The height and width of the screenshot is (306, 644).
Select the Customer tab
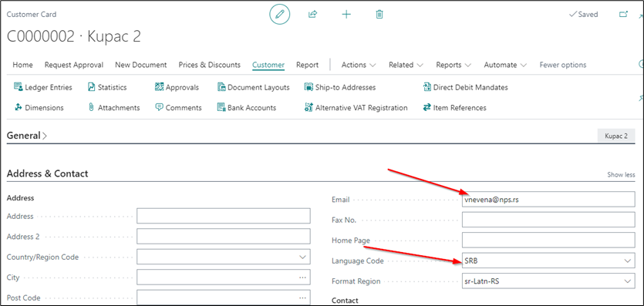point(268,65)
